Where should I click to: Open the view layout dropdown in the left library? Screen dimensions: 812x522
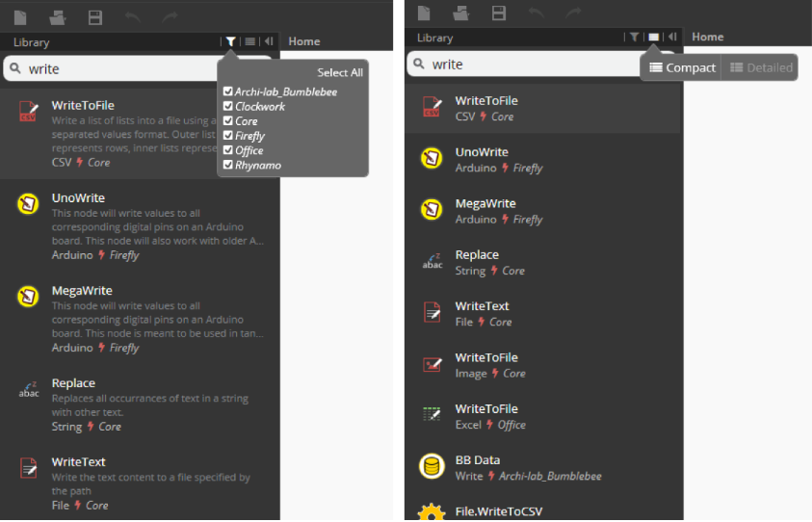[250, 41]
